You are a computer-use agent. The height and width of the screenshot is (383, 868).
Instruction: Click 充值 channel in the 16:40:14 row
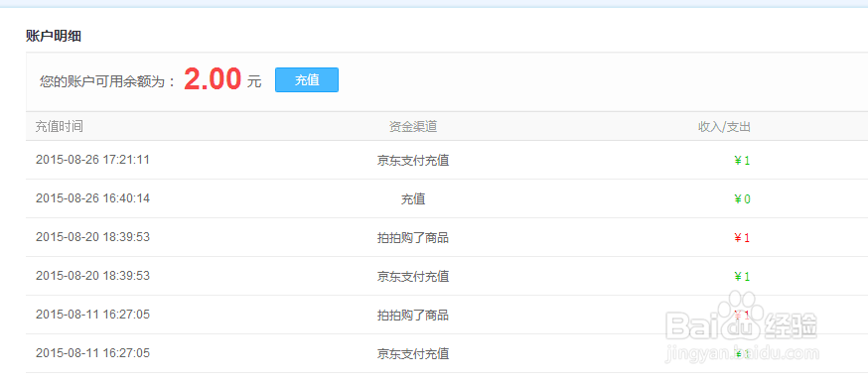[413, 199]
